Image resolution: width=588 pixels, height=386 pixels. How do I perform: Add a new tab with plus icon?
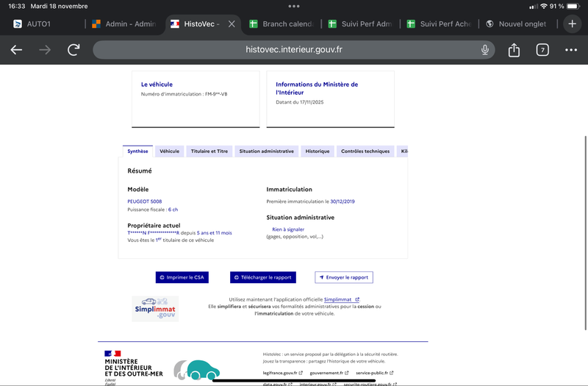573,24
